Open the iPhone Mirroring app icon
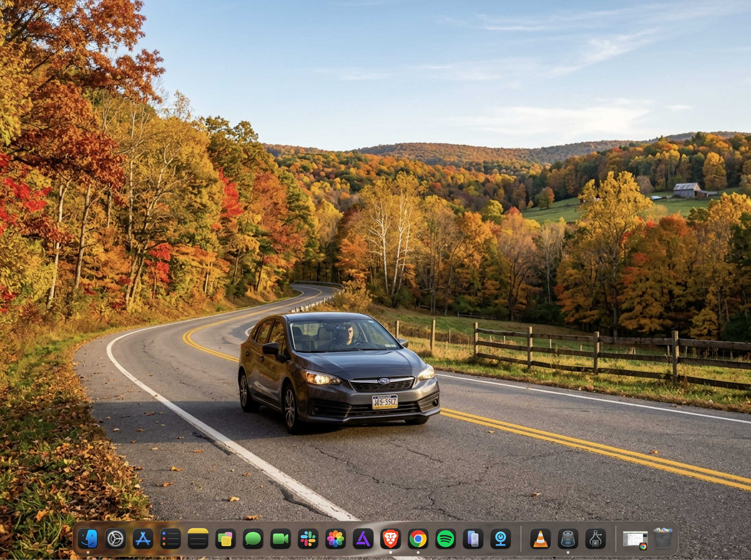751x560 pixels. (473, 538)
